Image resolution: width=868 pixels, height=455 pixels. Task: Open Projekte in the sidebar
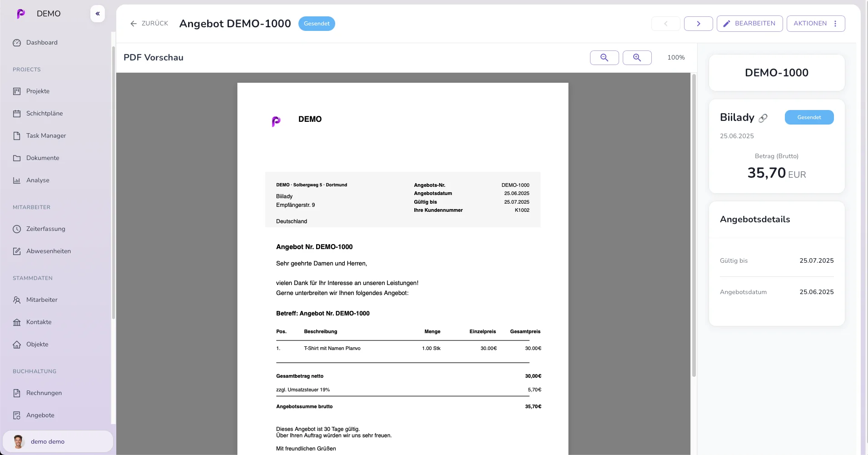tap(38, 91)
